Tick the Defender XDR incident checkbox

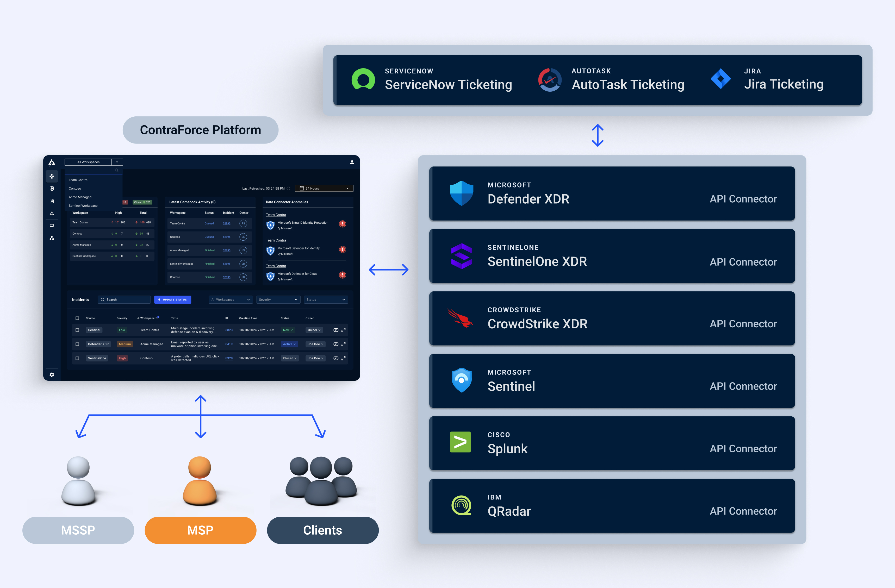(77, 344)
